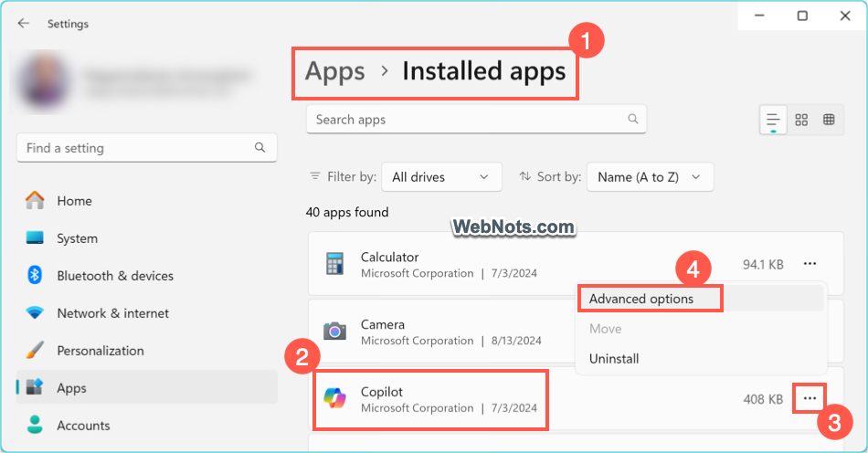Screen dimensions: 868x453
Task: Click the Network wifi icon
Action: tap(35, 313)
